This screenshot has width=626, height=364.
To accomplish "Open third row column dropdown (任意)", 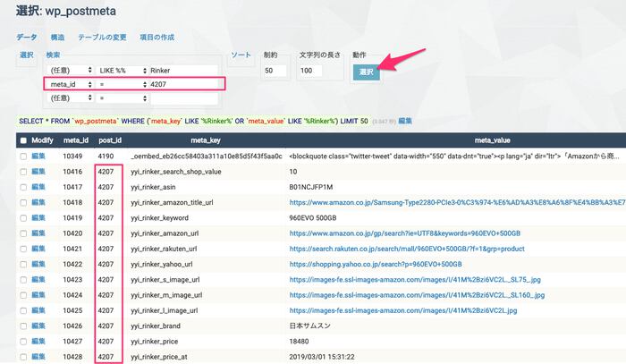I will pos(71,97).
